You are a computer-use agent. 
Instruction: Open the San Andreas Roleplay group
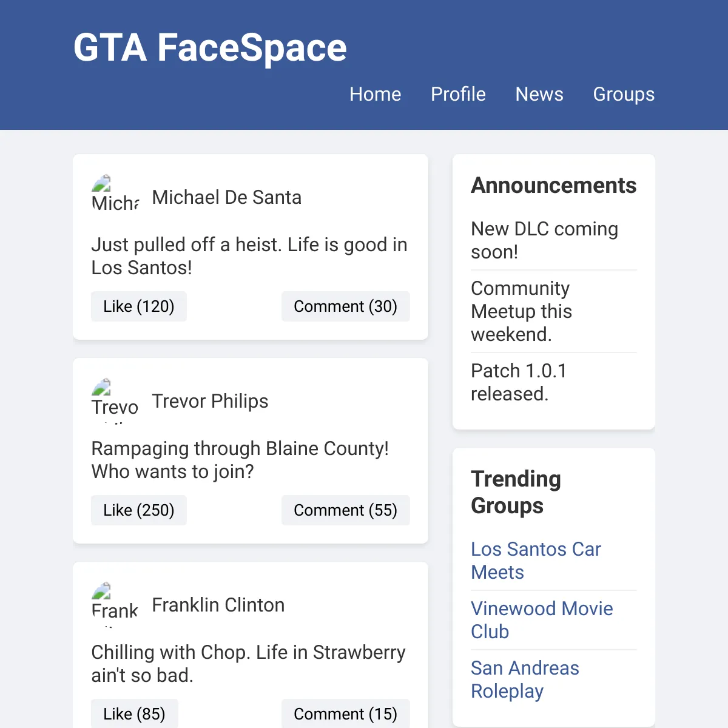525,679
